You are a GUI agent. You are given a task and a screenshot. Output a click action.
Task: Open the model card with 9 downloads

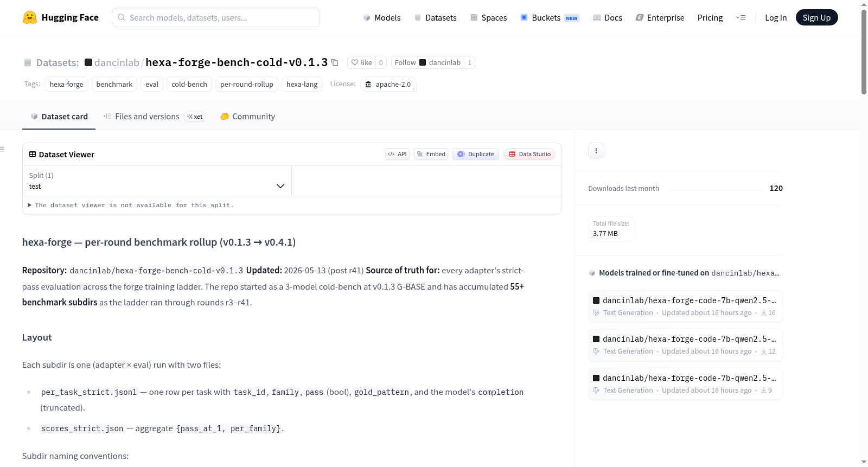pyautogui.click(x=685, y=383)
